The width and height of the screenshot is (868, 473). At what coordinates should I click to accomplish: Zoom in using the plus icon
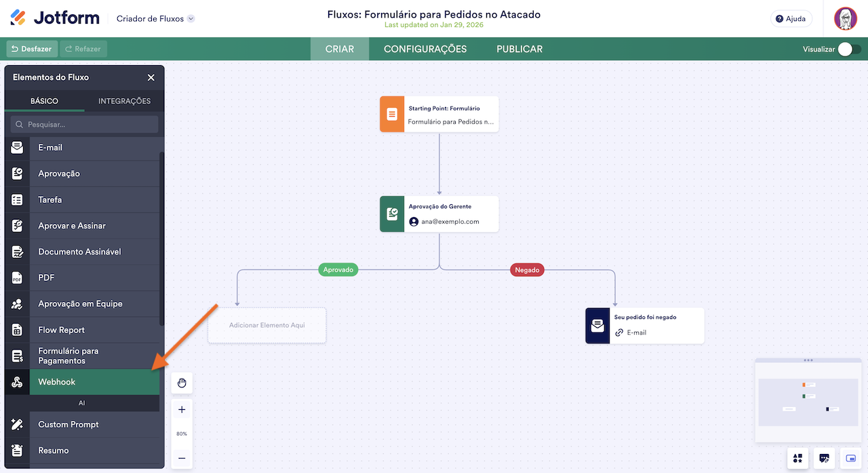click(181, 410)
